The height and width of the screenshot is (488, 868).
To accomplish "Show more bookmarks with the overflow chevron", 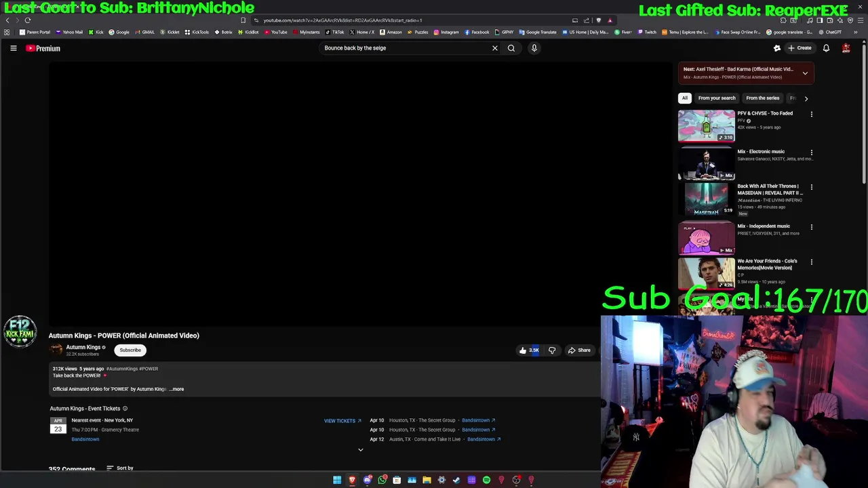I will 855,32.
